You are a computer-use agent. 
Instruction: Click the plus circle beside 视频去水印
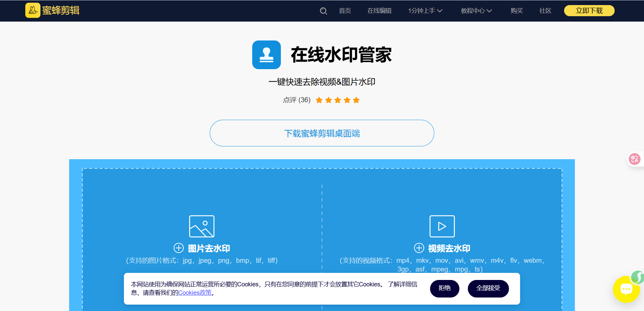coord(419,248)
